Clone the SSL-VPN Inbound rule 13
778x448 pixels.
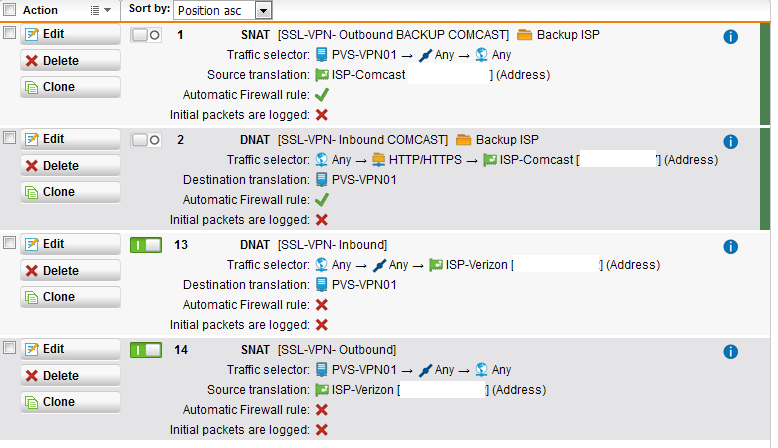(70, 297)
